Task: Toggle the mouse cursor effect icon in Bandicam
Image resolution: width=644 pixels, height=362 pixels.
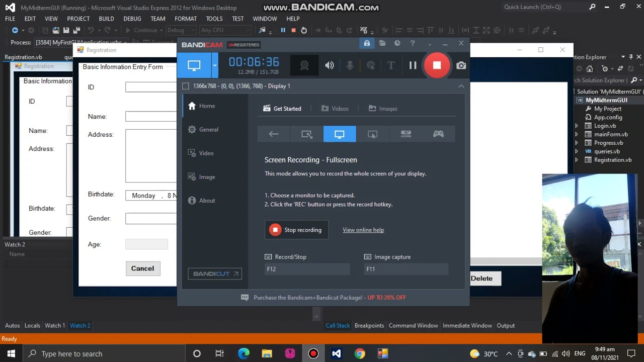Action: [x=371, y=65]
